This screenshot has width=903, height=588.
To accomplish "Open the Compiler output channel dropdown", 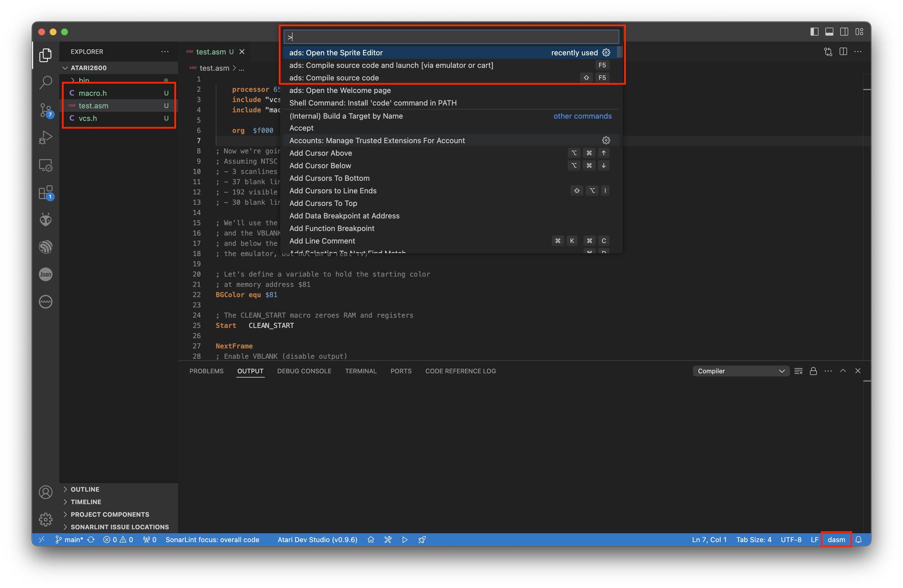I will pos(740,371).
